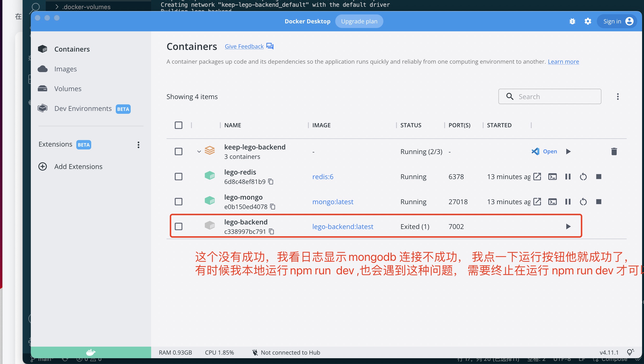Click the Containers icon in sidebar

pyautogui.click(x=43, y=49)
